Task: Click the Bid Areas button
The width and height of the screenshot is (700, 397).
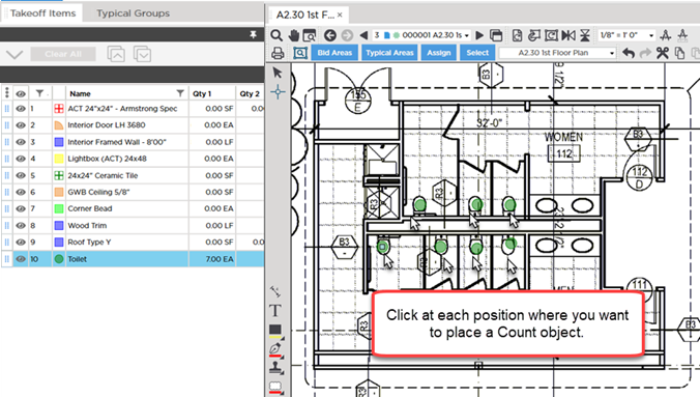Action: pyautogui.click(x=334, y=53)
